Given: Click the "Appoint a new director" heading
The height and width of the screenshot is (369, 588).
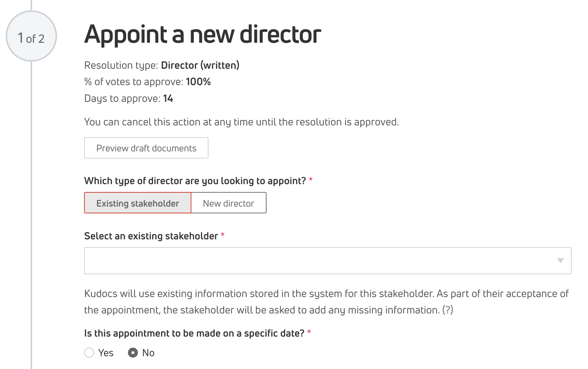Looking at the screenshot, I should click(202, 35).
